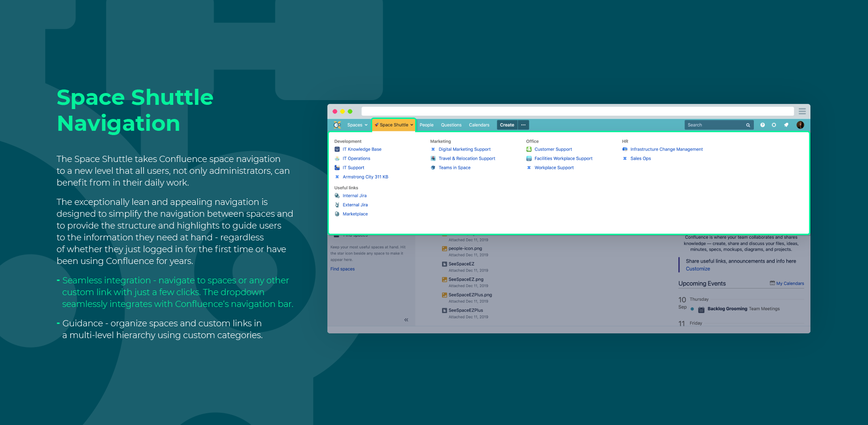Screen dimensions: 868x425
Task: Open Sales Ops space
Action: (641, 159)
